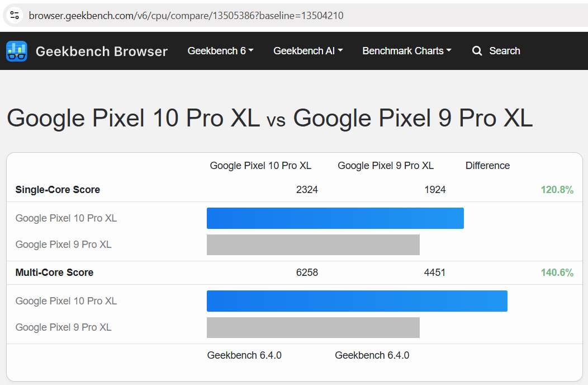Click the Difference column header
The height and width of the screenshot is (385, 588).
(x=487, y=166)
